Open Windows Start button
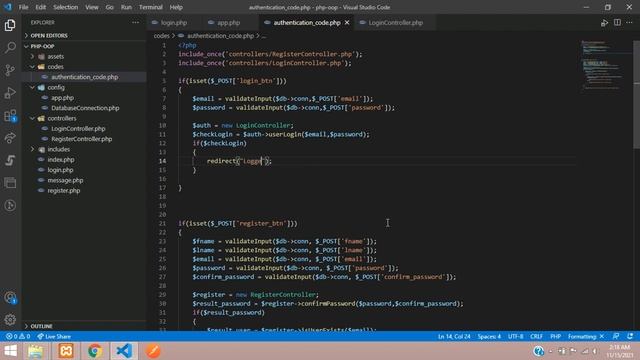Screen dimensions: 640x360 (x=11, y=351)
